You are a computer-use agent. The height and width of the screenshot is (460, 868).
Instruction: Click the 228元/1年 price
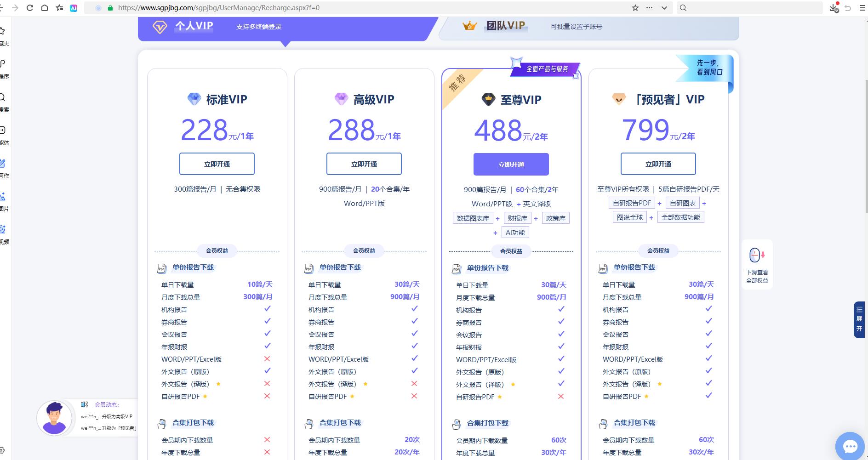click(217, 130)
